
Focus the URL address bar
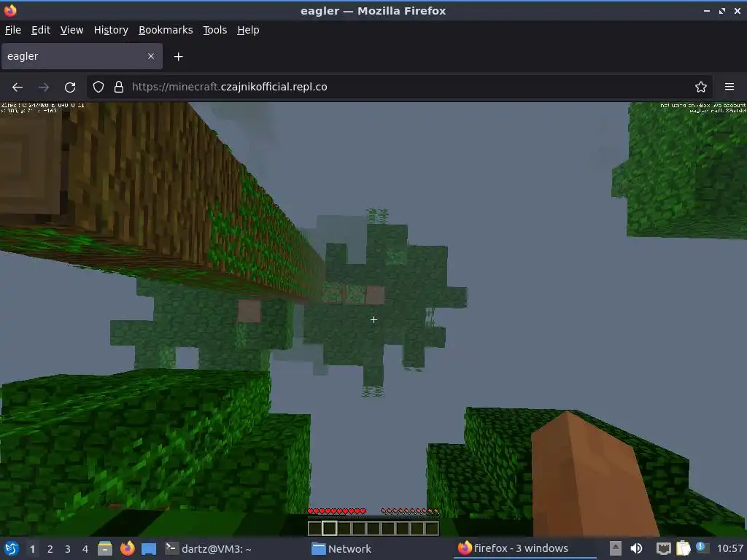pos(400,87)
